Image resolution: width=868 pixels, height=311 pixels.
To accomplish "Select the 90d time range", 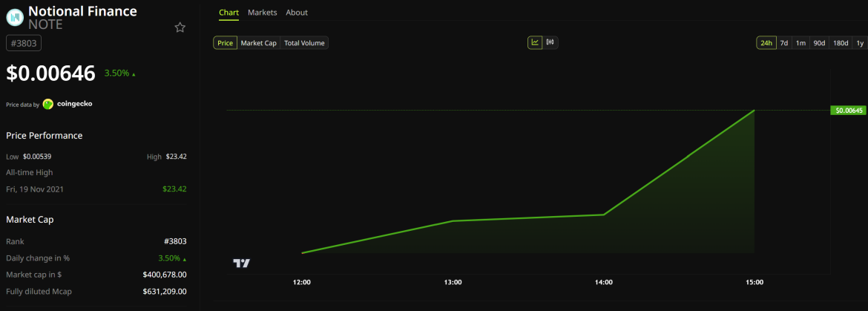I will [x=819, y=42].
